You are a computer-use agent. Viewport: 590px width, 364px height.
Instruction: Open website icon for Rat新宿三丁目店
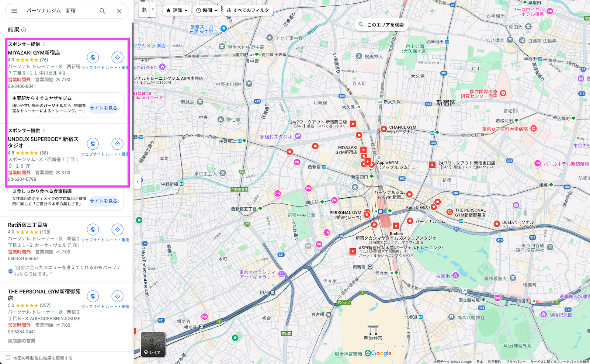(93, 229)
